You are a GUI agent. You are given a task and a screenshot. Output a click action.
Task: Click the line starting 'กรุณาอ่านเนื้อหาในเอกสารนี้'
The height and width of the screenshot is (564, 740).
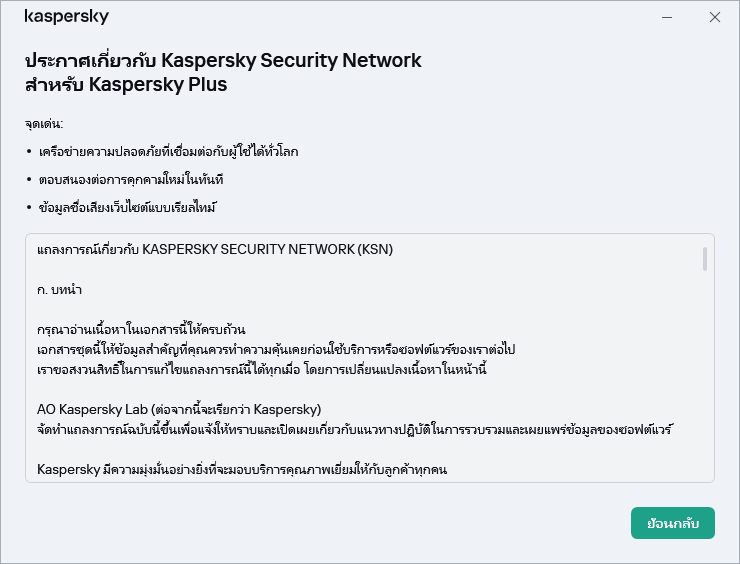pos(141,329)
